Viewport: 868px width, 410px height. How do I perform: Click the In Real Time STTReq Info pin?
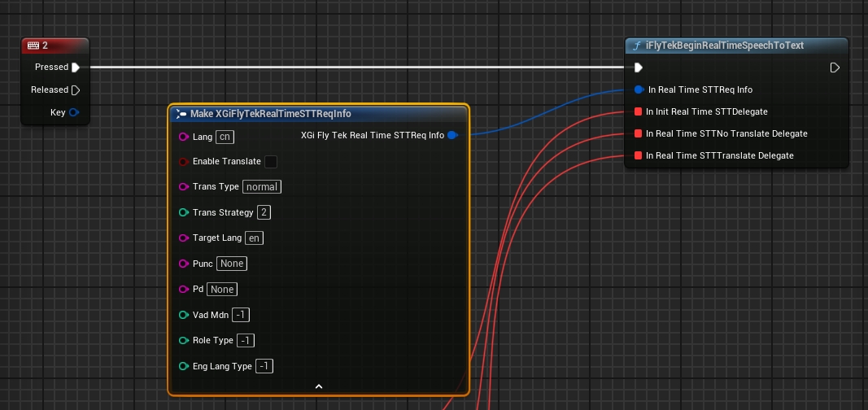point(639,89)
